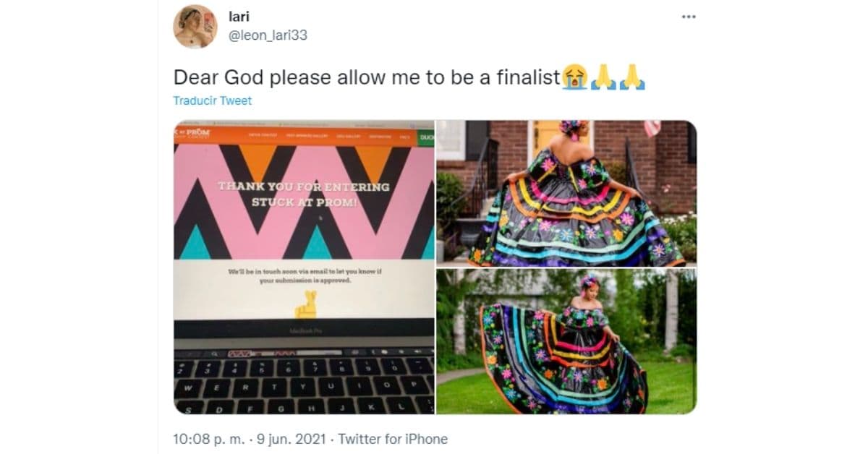Click the first folded hands emoji
The width and height of the screenshot is (868, 454).
click(603, 77)
